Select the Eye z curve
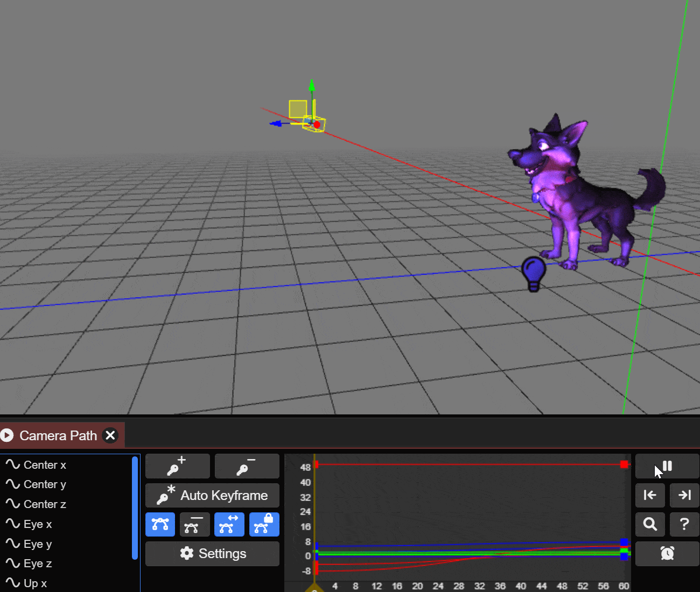Viewport: 700px width, 592px height. pyautogui.click(x=66, y=563)
